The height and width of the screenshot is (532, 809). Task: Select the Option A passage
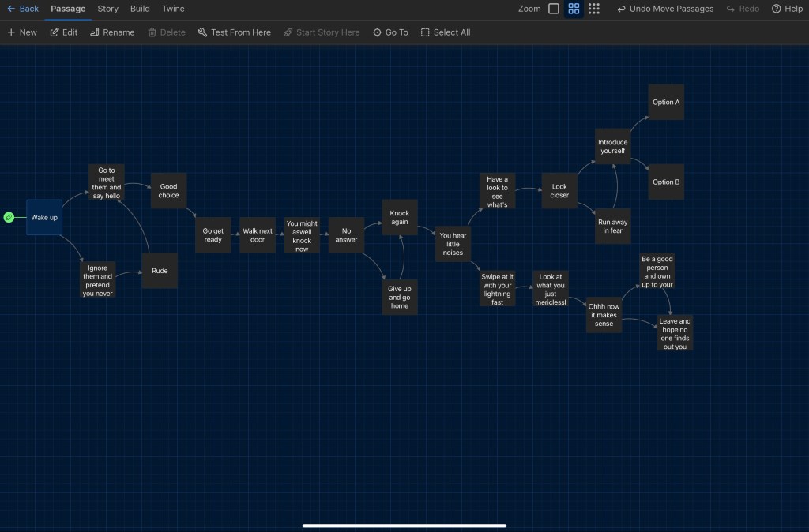666,102
